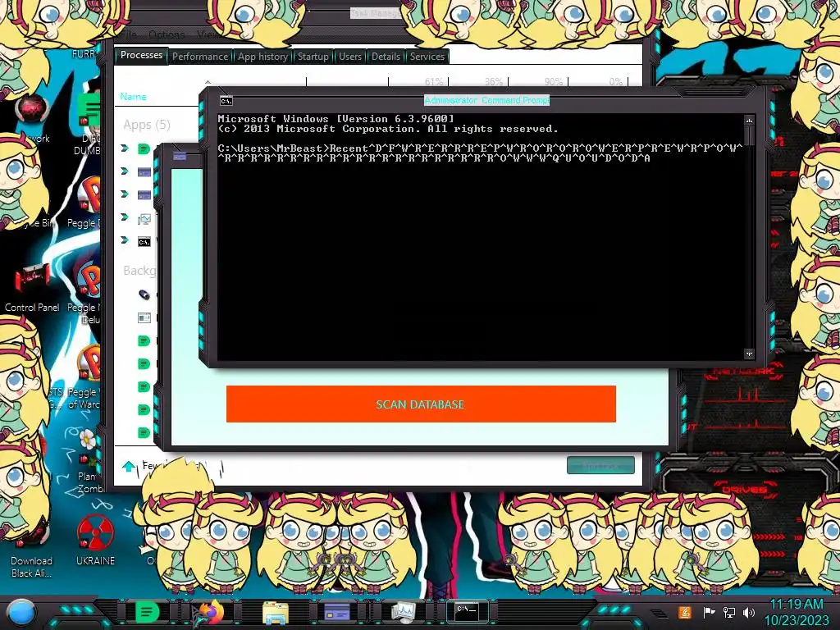Image resolution: width=840 pixels, height=630 pixels.
Task: Open the Start orb on the taskbar
Action: click(21, 612)
